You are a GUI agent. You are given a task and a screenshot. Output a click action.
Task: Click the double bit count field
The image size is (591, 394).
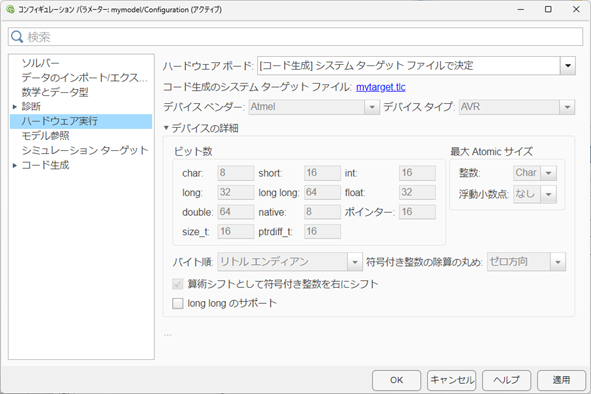pos(236,212)
